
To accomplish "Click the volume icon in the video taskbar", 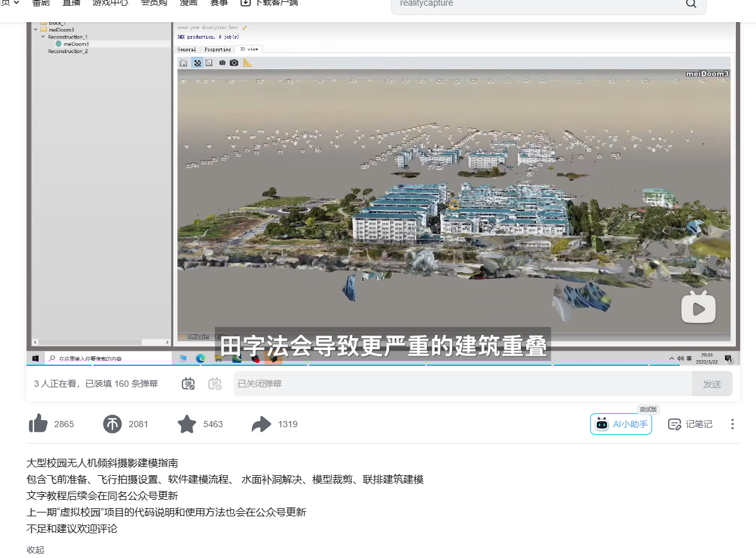I will [x=680, y=359].
